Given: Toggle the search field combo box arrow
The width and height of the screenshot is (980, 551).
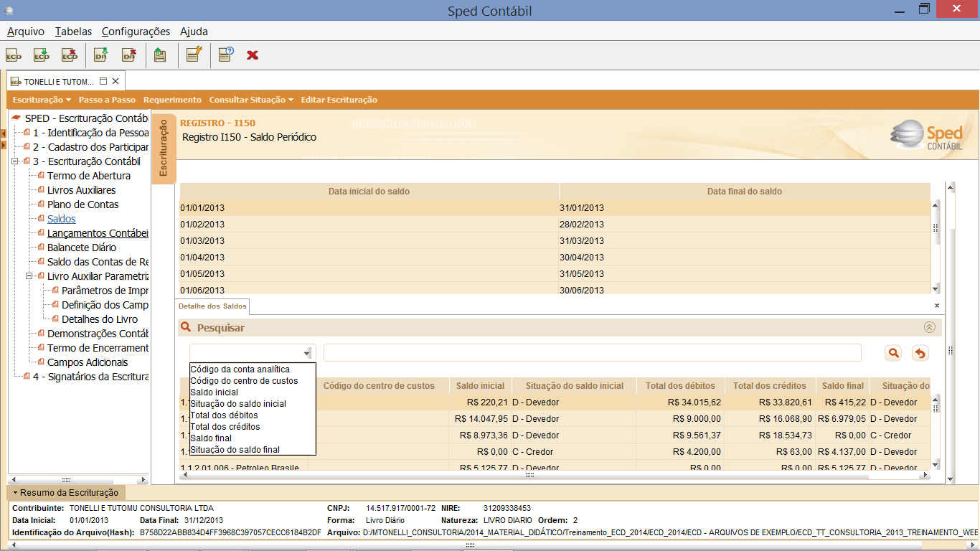Looking at the screenshot, I should (x=307, y=353).
